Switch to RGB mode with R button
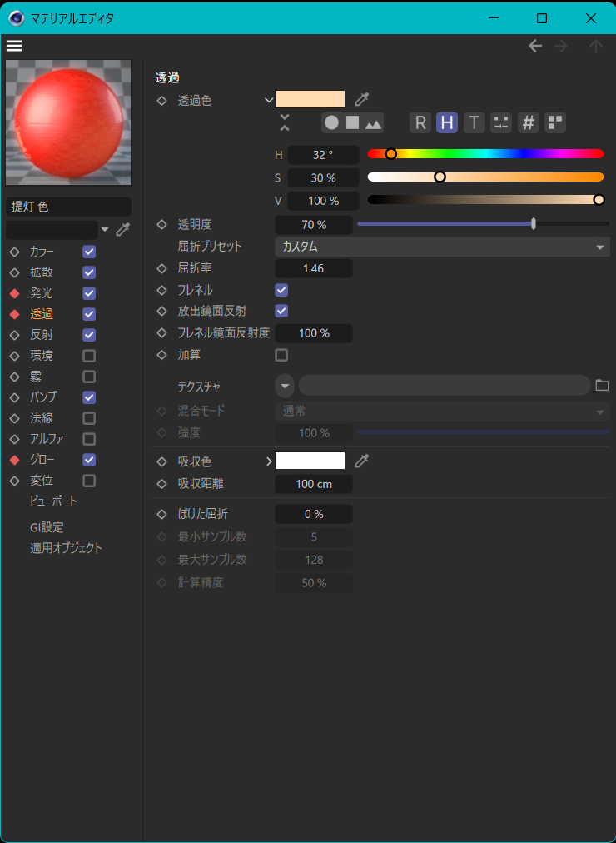 [420, 123]
